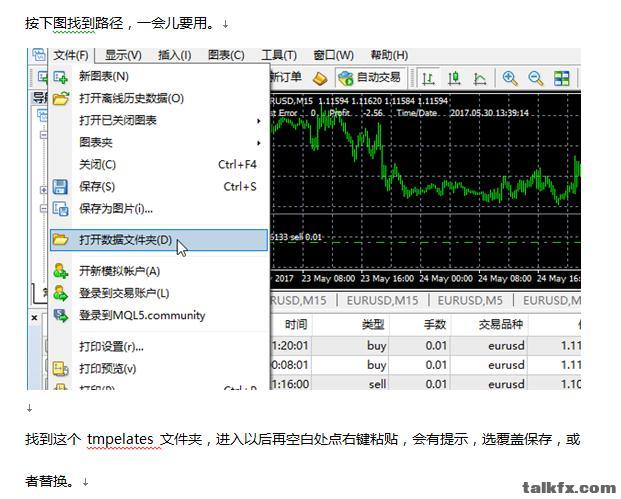Choose 登录到MQL5.community entry
The width and height of the screenshot is (621, 499).
click(x=158, y=316)
